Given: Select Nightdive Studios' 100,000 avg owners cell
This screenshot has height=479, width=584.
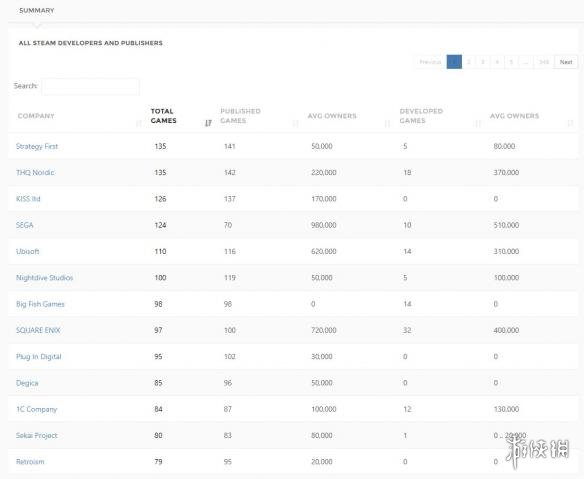Looking at the screenshot, I should 506,277.
